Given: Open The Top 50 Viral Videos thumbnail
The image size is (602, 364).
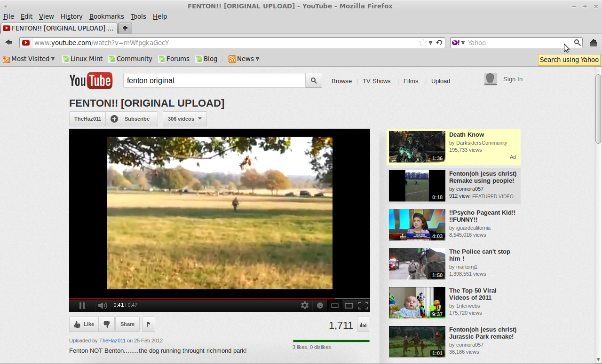Looking at the screenshot, I should click(x=417, y=302).
